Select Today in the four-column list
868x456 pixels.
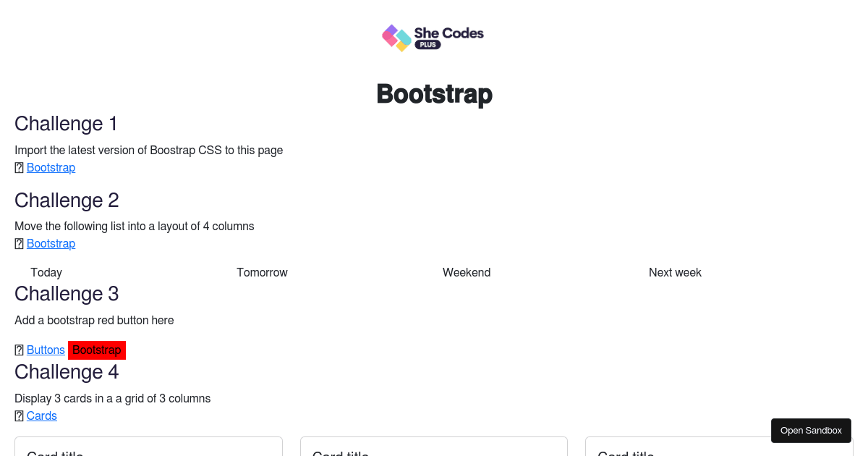pos(46,272)
